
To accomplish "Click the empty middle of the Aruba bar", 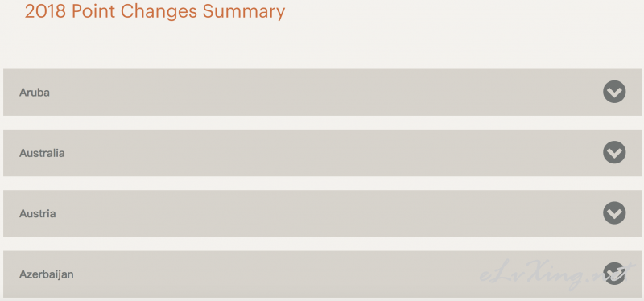I will tap(323, 93).
